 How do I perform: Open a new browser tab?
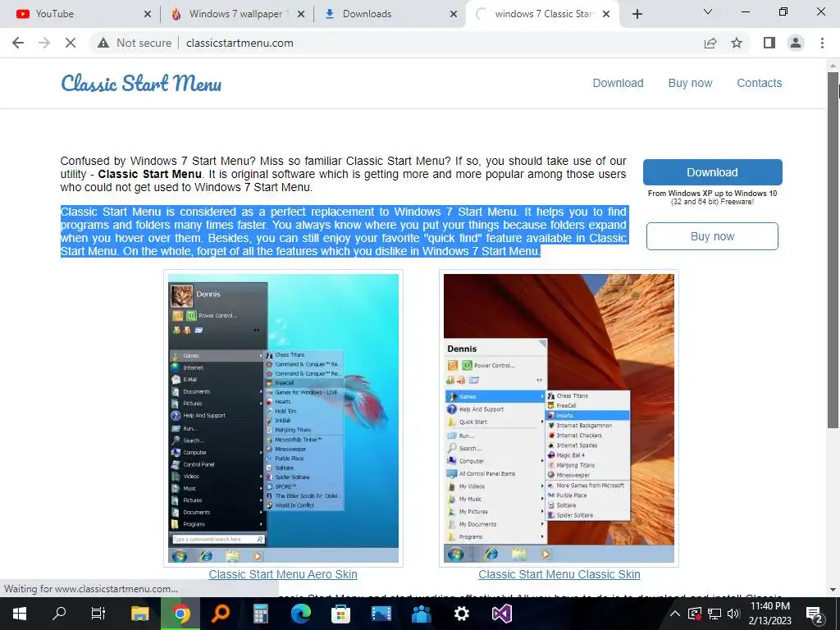[637, 14]
